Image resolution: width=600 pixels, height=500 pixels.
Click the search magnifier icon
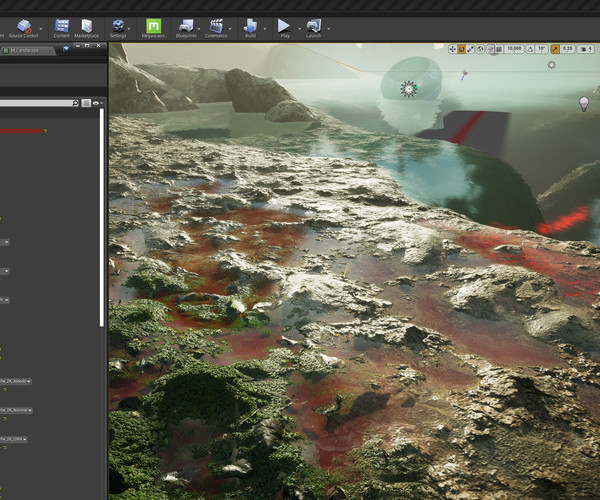click(x=75, y=103)
